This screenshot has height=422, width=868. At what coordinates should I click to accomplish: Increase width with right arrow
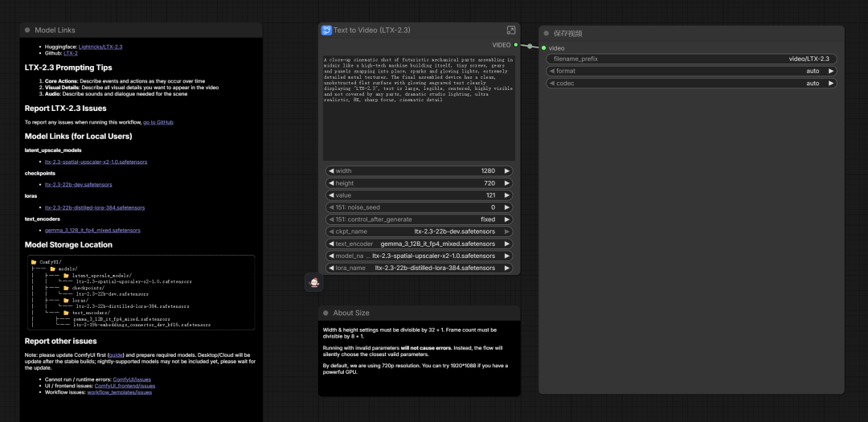(x=506, y=170)
